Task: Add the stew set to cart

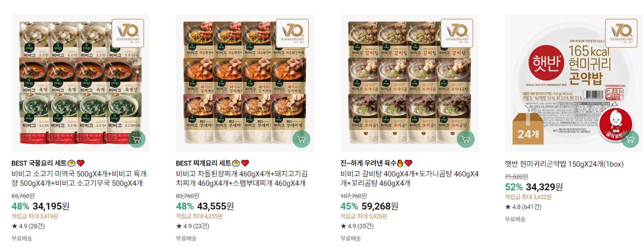Action: tap(302, 139)
